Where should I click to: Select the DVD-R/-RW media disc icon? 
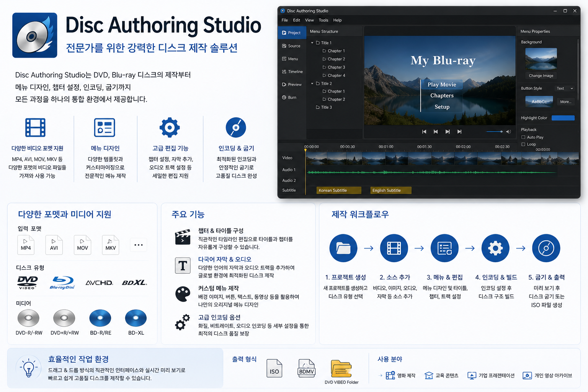28,318
